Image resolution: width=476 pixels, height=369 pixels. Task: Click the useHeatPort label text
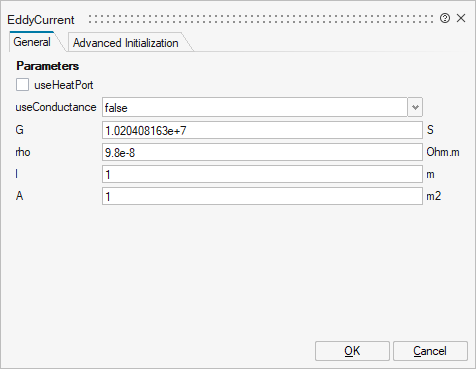(x=64, y=85)
